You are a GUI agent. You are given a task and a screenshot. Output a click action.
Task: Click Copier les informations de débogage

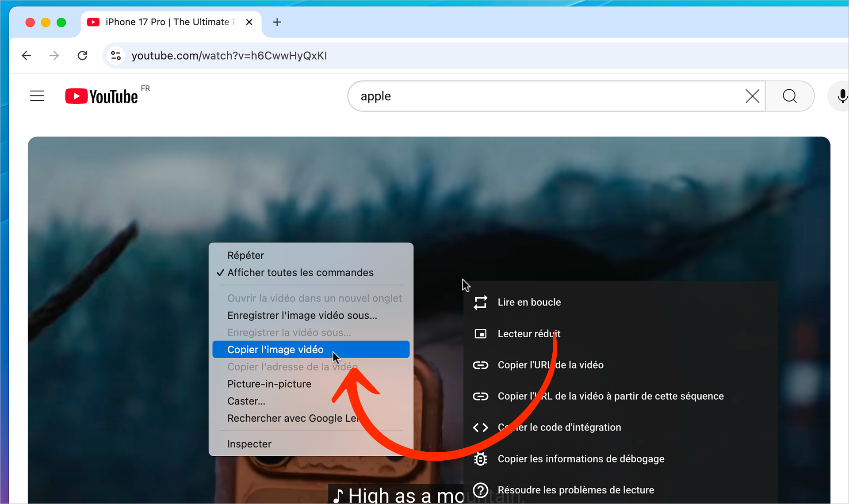pyautogui.click(x=581, y=459)
